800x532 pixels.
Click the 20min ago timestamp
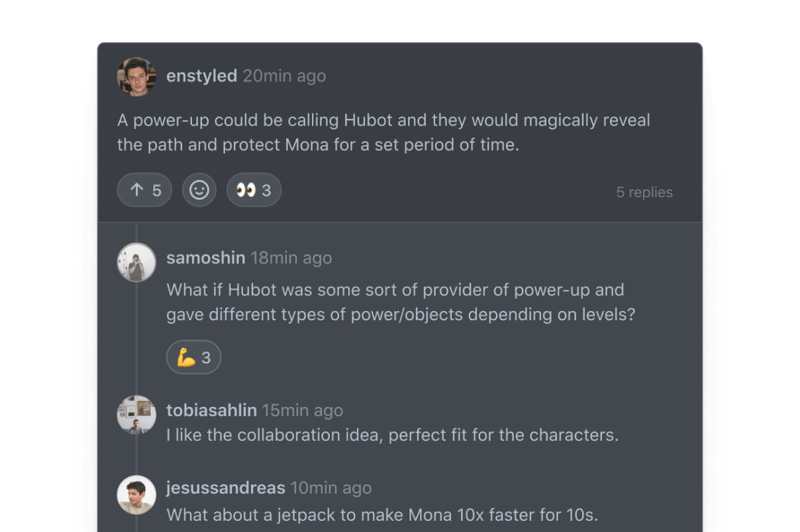click(284, 76)
